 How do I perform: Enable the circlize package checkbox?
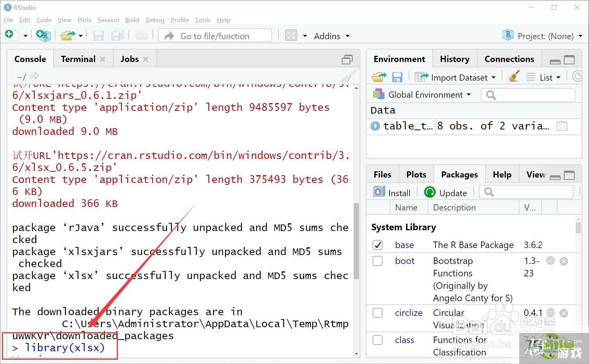click(x=378, y=313)
